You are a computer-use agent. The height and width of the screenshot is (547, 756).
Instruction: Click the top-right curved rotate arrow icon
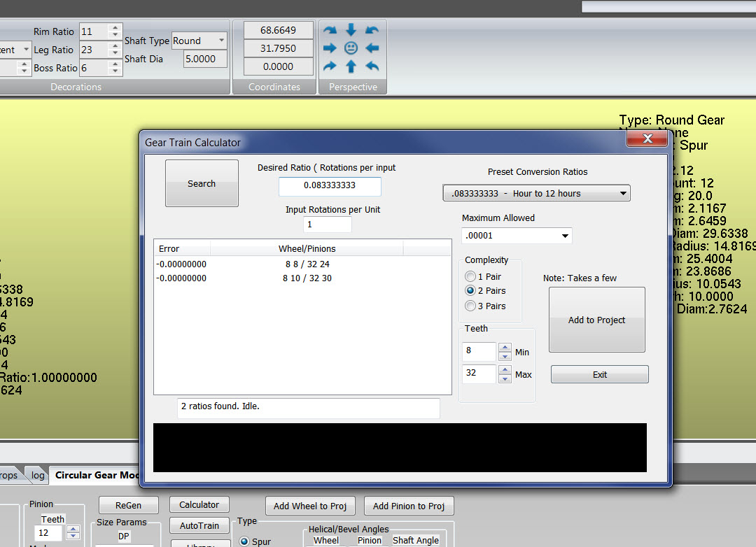pyautogui.click(x=372, y=30)
